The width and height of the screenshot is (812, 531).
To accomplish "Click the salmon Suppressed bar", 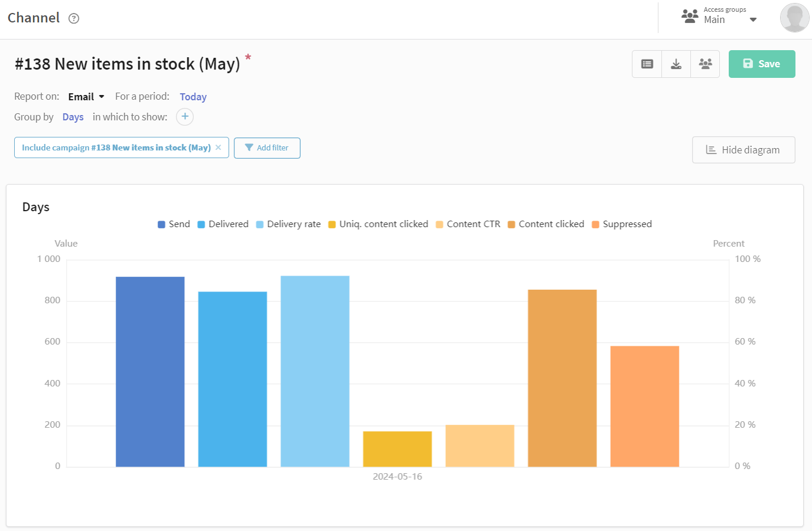I will [645, 407].
